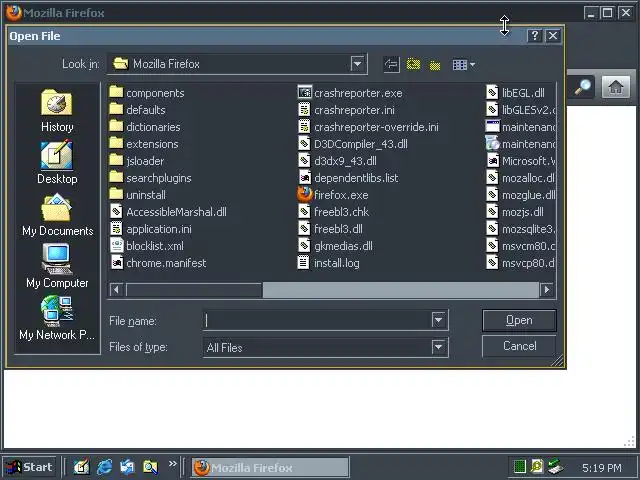The image size is (640, 480).
Task: Select gkmedias.dll file
Action: point(335,246)
